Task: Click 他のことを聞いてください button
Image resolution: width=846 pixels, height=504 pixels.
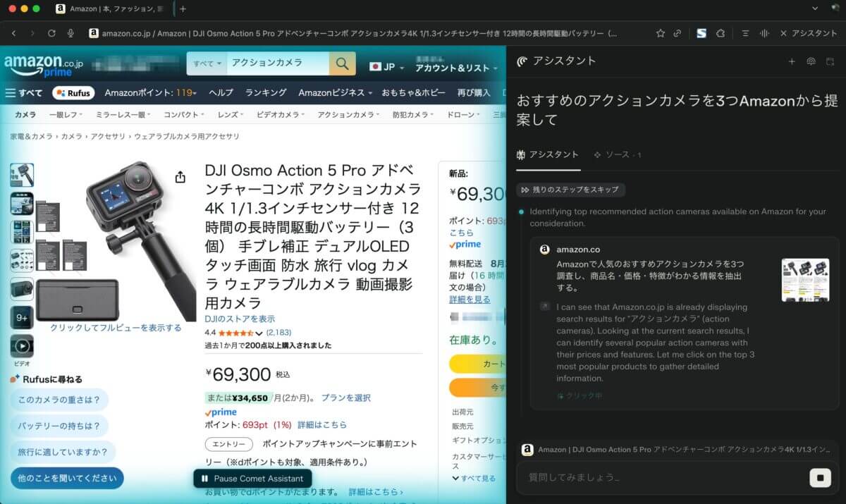Action: [x=67, y=478]
